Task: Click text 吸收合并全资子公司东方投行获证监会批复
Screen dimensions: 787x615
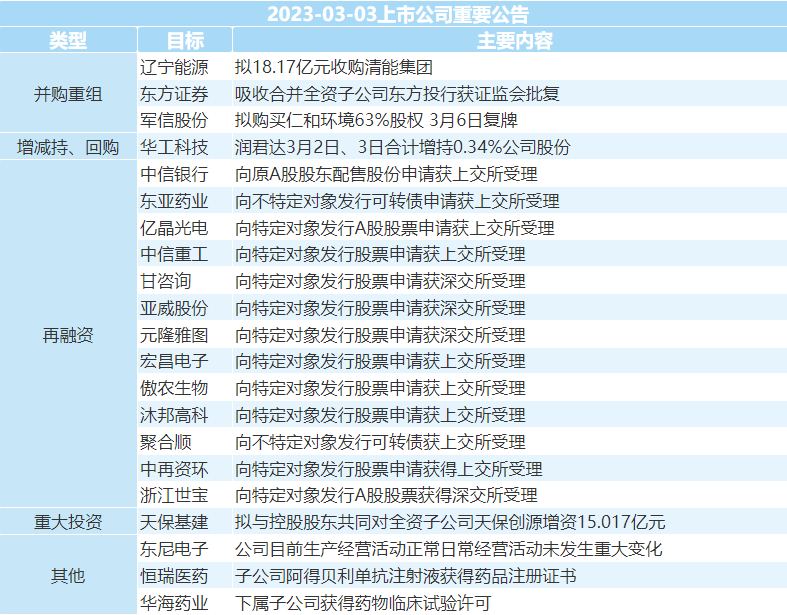Action: click(397, 94)
